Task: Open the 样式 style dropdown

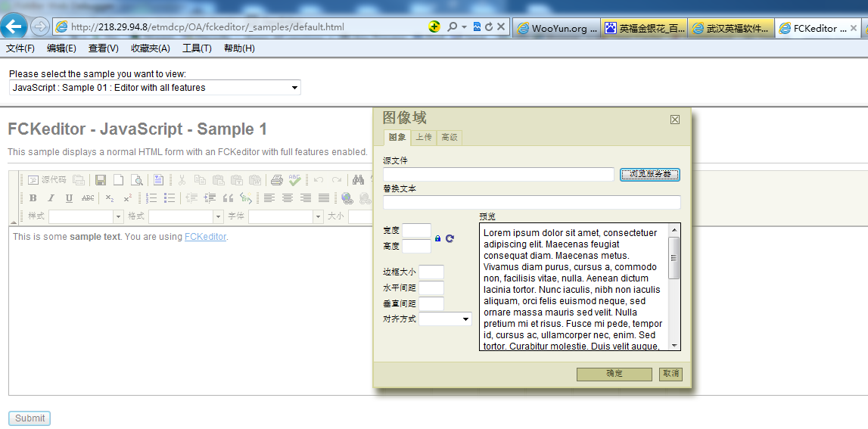Action: click(86, 216)
